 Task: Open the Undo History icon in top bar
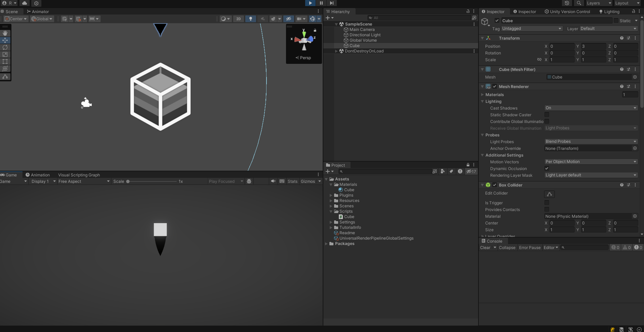[567, 3]
